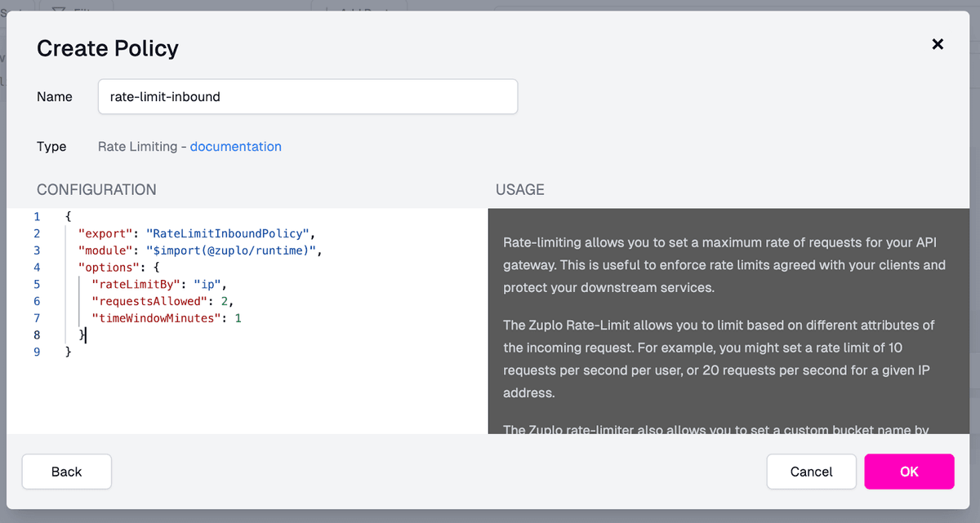Click line number 1 in the editor
The image size is (980, 523).
[36, 215]
